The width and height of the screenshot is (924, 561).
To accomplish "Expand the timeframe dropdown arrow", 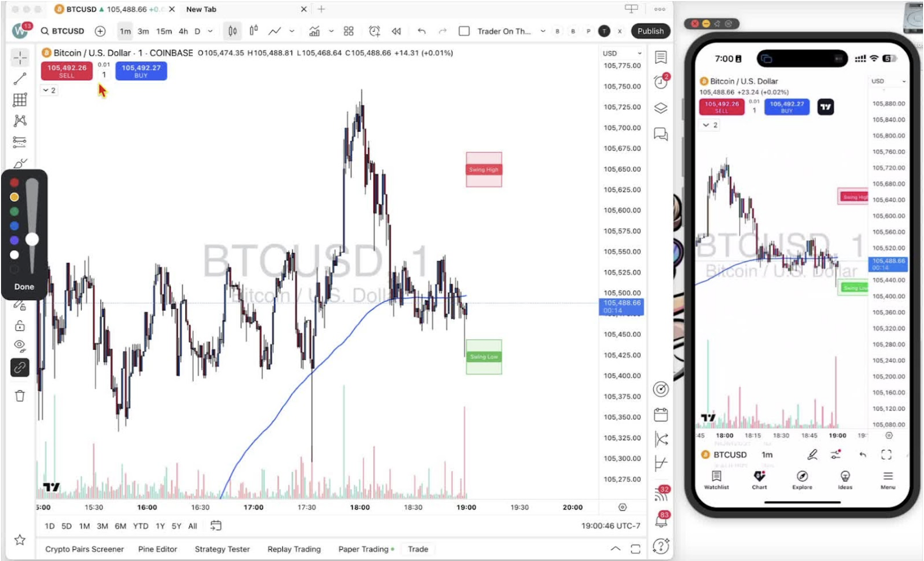I will 210,31.
